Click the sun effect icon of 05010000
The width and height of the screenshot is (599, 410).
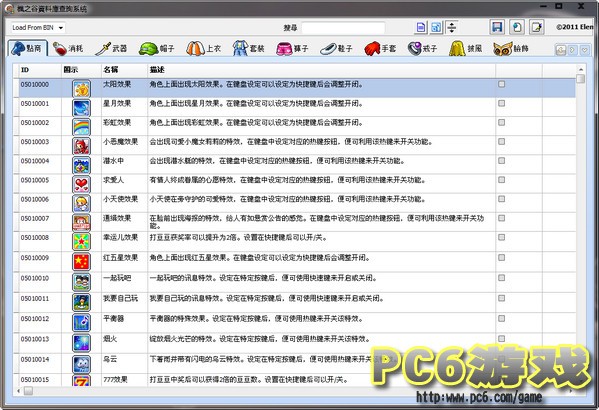(81, 89)
